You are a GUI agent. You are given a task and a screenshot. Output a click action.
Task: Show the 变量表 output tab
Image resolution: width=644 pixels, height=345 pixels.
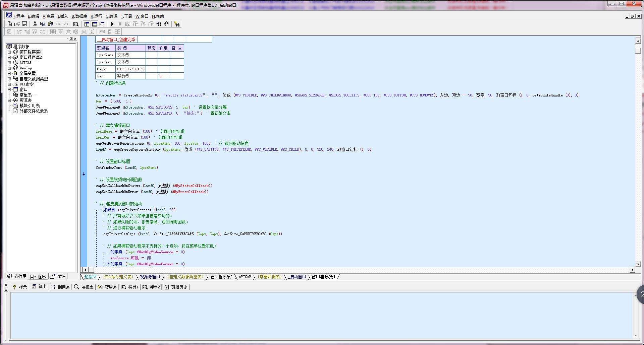click(107, 287)
